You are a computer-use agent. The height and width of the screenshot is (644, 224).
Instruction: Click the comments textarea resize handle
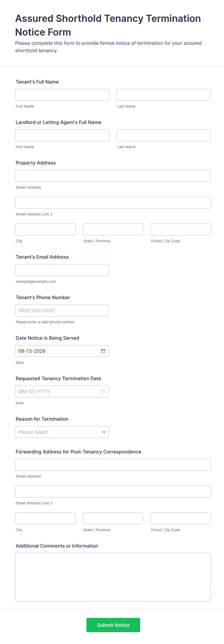coord(209,599)
